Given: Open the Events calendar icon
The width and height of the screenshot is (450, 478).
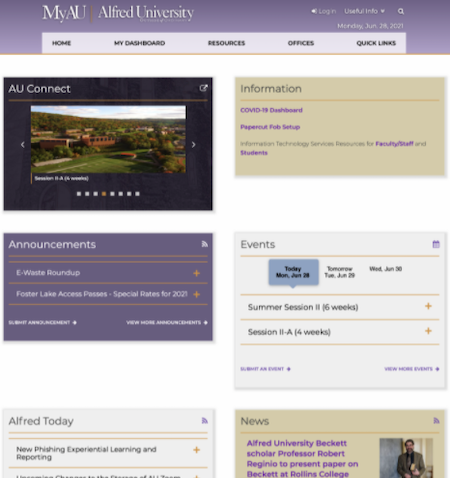Looking at the screenshot, I should click(436, 244).
